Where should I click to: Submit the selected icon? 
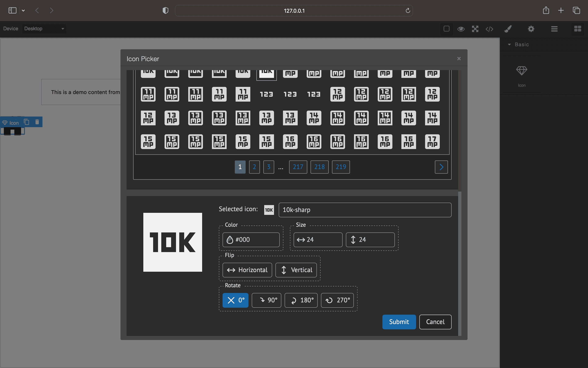click(399, 322)
